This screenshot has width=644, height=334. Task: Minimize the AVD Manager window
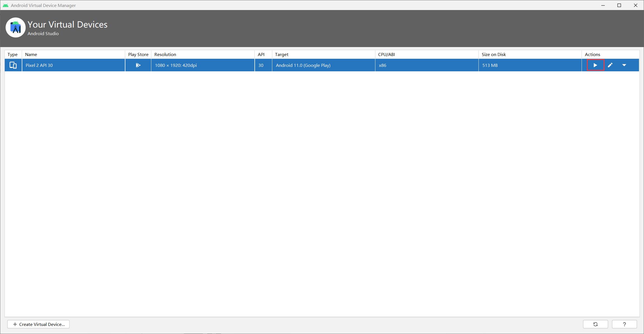603,5
